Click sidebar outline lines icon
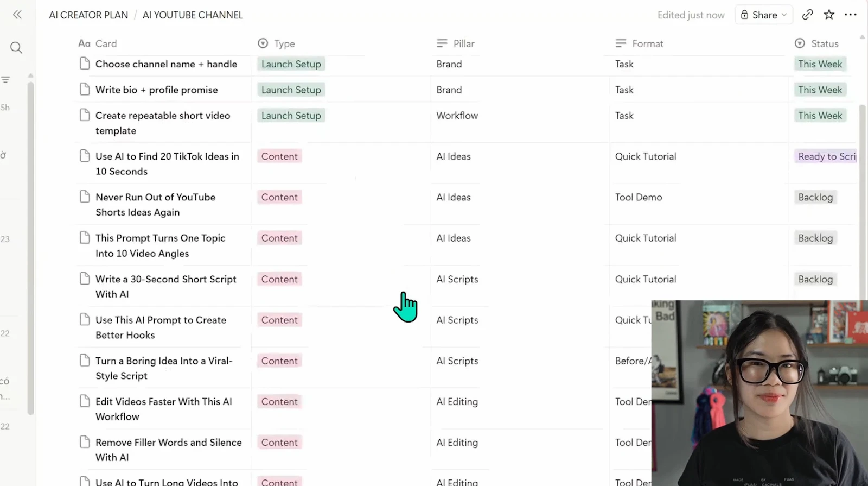Screen dimensions: 868x486 pos(5,80)
